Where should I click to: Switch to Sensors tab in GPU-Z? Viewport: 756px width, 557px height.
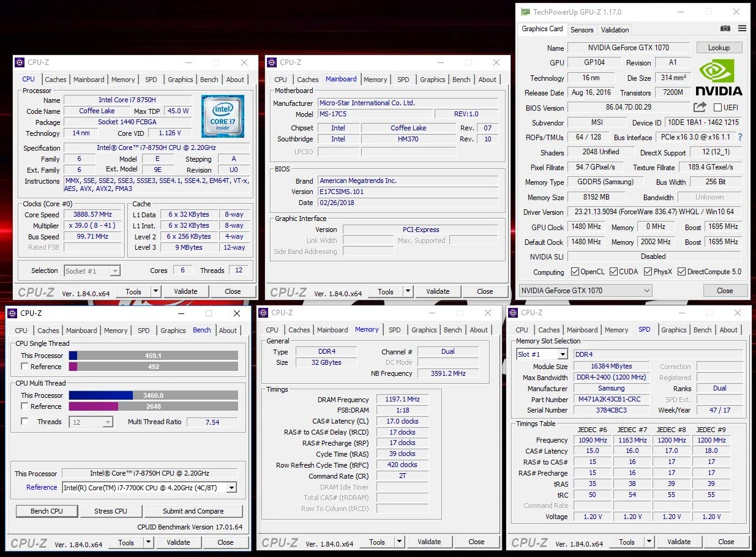582,30
